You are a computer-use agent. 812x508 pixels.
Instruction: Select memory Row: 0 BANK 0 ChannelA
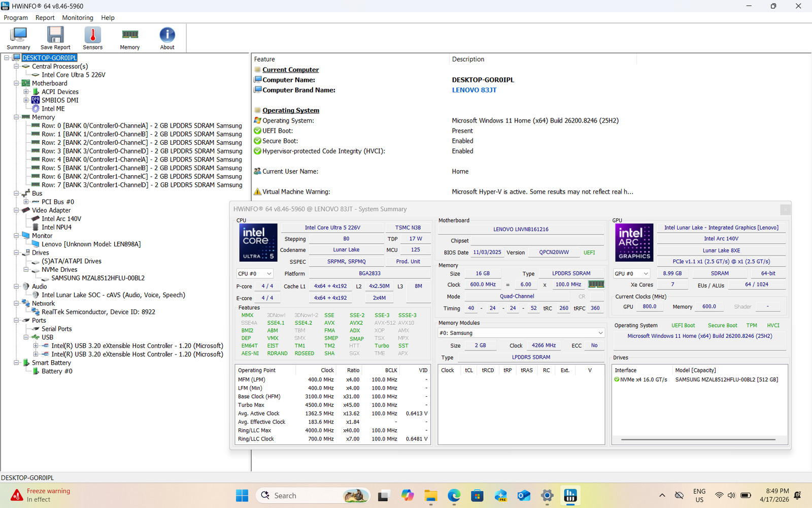click(x=142, y=125)
